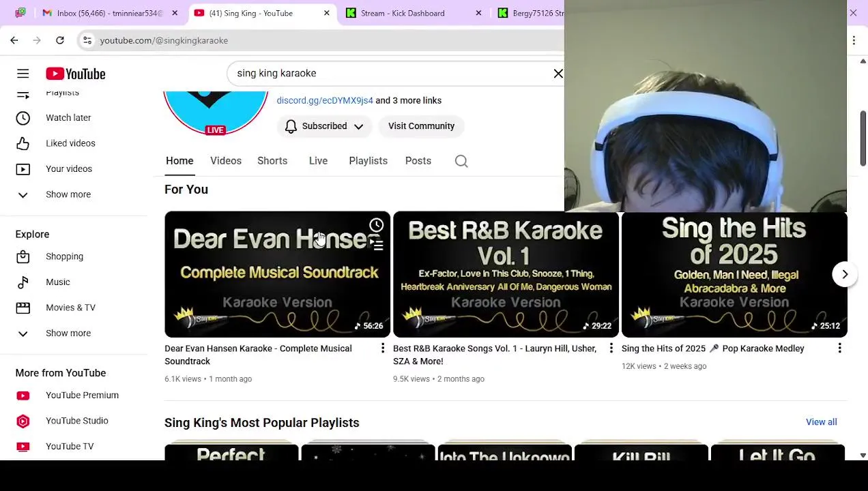Open YouTube Studio link
The width and height of the screenshot is (868, 491).
(x=76, y=421)
